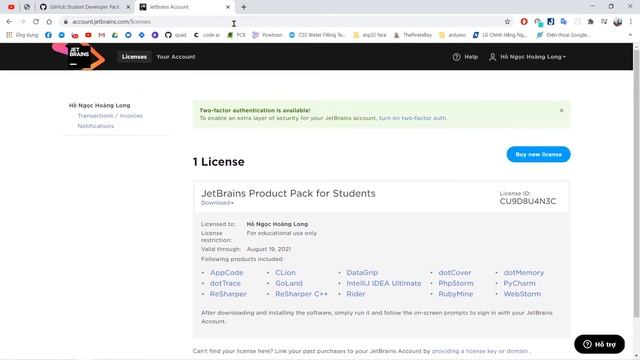The image size is (640, 360).
Task: Click the JetBrains logo
Action: coord(79,56)
